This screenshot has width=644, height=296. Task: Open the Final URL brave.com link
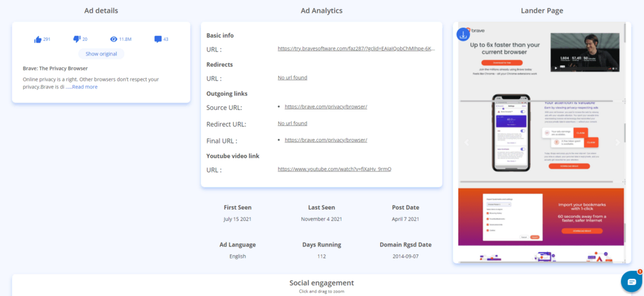pyautogui.click(x=326, y=140)
